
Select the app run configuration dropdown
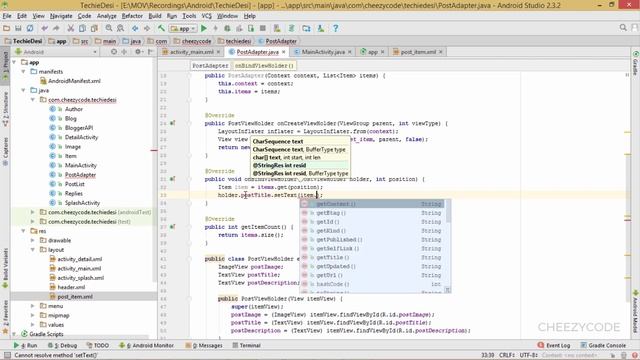click(x=183, y=29)
